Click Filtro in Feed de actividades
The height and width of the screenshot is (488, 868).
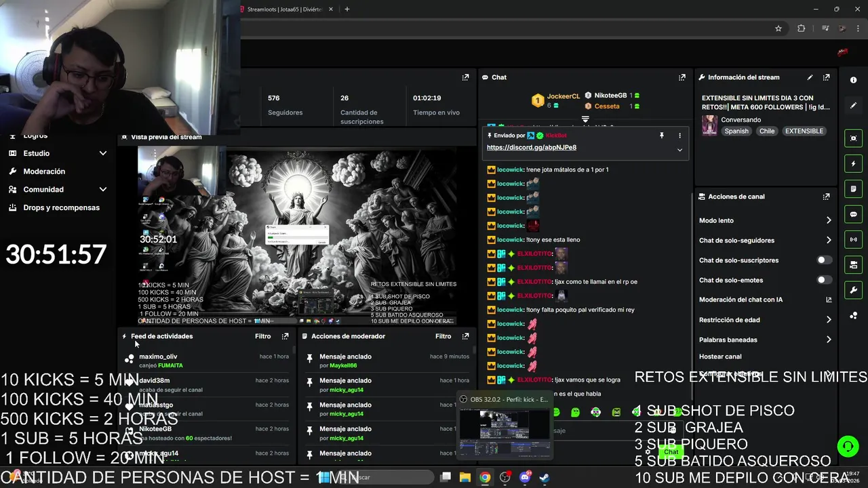tap(262, 336)
